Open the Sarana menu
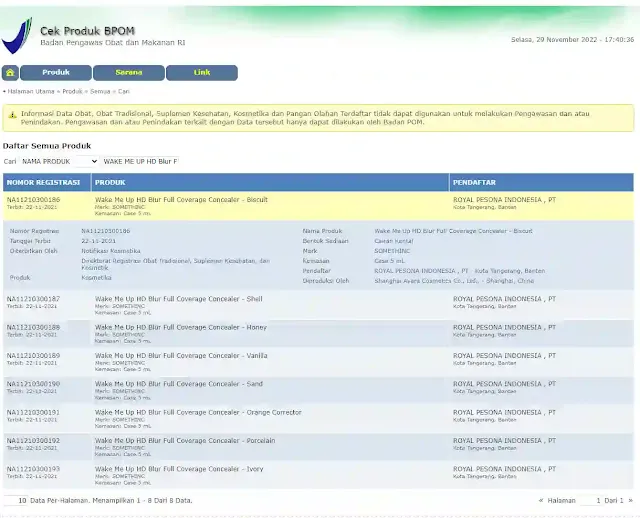This screenshot has height=518, width=640. click(129, 73)
